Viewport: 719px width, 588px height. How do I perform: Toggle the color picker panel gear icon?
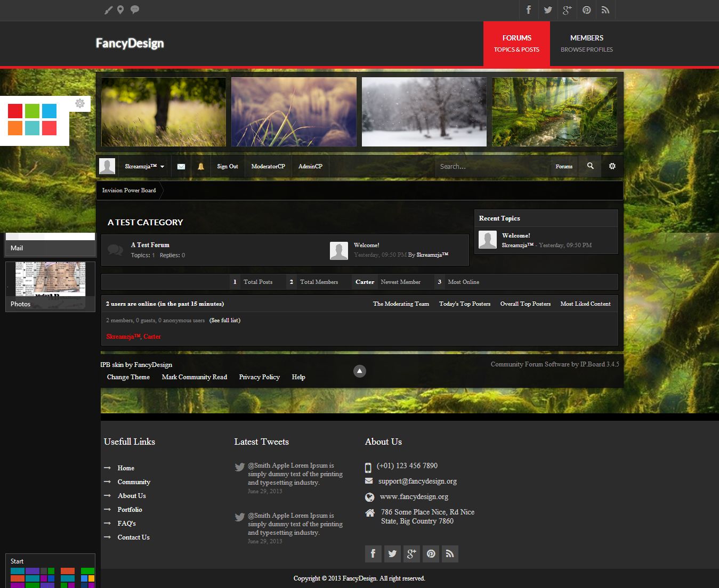click(x=80, y=103)
